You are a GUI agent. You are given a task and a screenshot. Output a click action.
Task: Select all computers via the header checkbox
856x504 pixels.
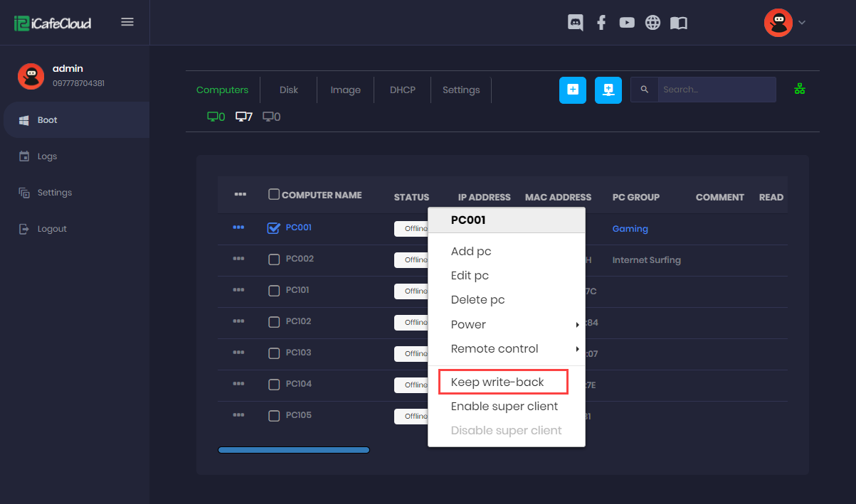coord(273,194)
